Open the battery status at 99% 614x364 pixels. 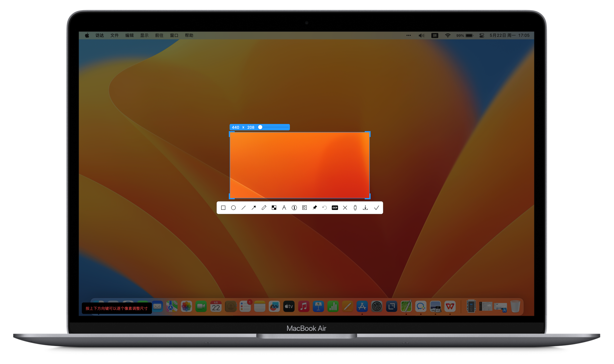(x=465, y=36)
